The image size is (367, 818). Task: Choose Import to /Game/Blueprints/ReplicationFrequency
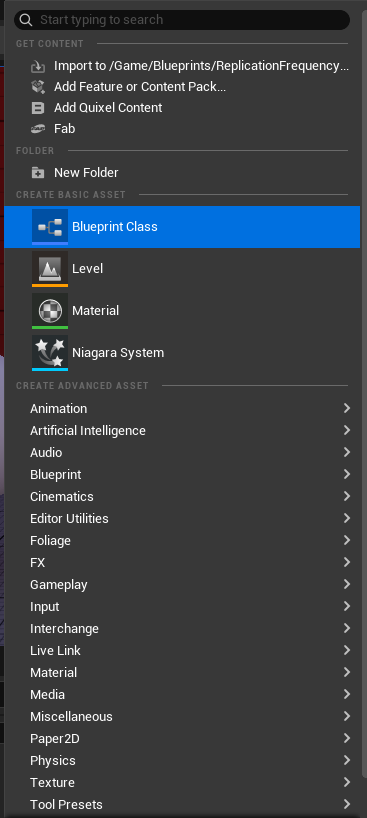(182, 66)
